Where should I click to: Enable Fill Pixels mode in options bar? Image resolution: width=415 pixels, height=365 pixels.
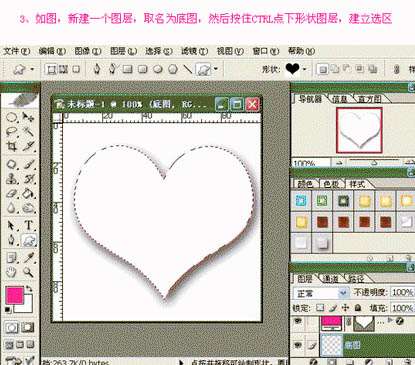pyautogui.click(x=76, y=69)
